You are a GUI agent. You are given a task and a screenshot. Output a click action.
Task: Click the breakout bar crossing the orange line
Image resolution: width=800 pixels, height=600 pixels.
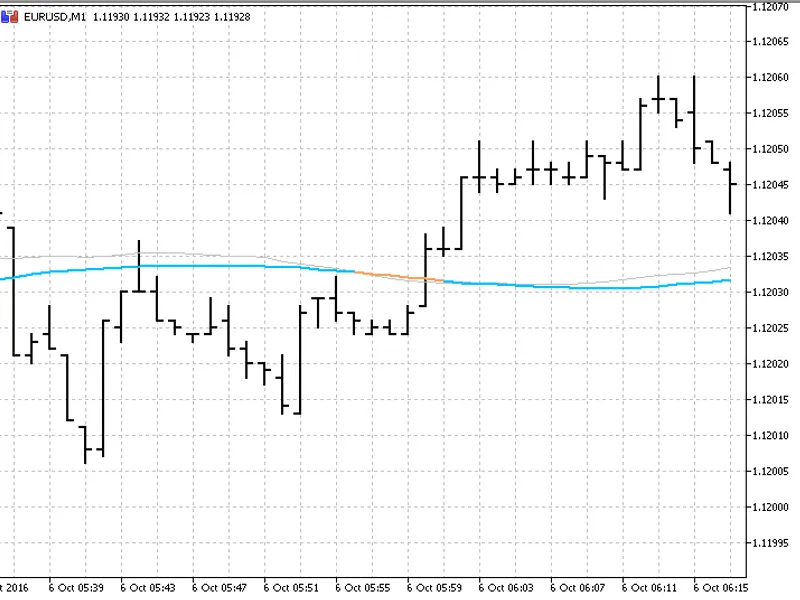[x=426, y=270]
